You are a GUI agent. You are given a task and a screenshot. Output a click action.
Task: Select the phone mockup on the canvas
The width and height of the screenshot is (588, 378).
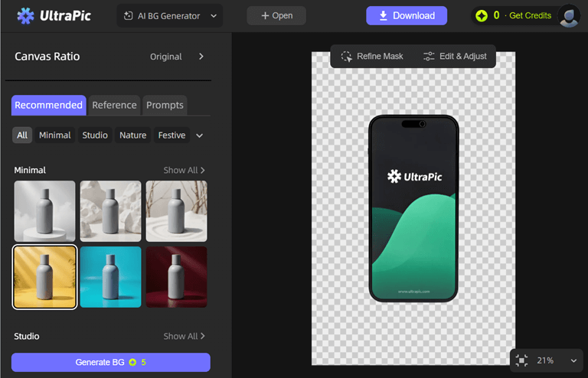tap(413, 208)
